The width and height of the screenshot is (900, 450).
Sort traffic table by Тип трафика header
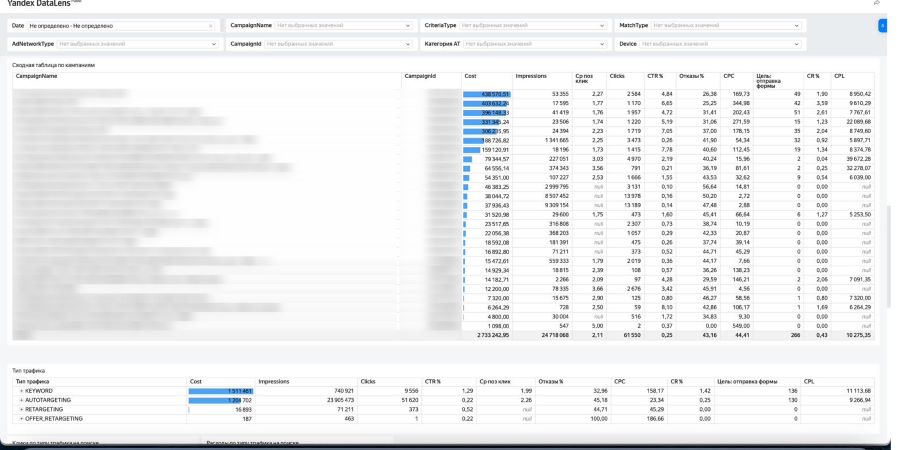point(33,381)
